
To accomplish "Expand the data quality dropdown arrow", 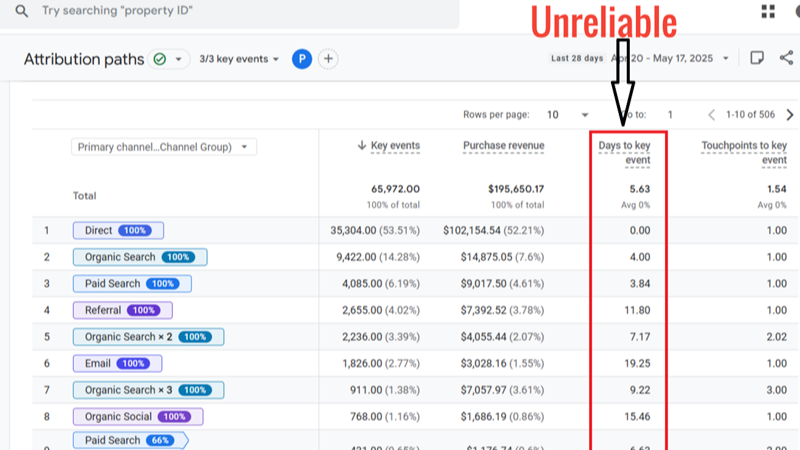I will tap(178, 59).
